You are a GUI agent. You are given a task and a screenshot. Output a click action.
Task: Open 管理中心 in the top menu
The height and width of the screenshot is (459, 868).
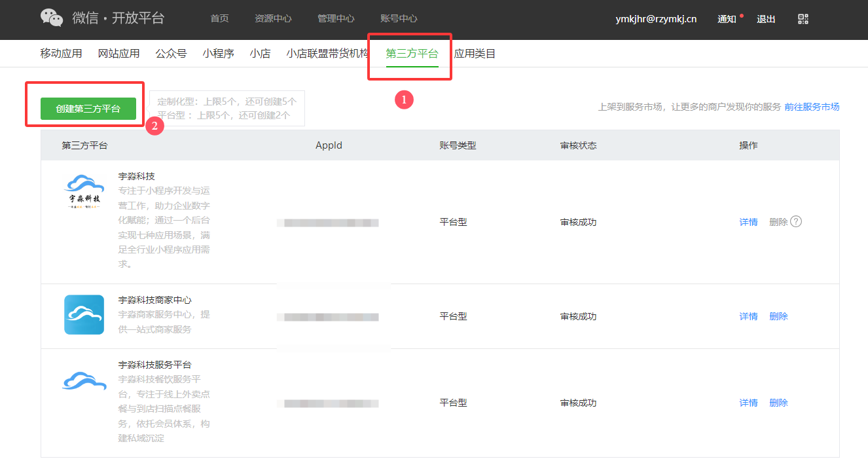click(336, 19)
